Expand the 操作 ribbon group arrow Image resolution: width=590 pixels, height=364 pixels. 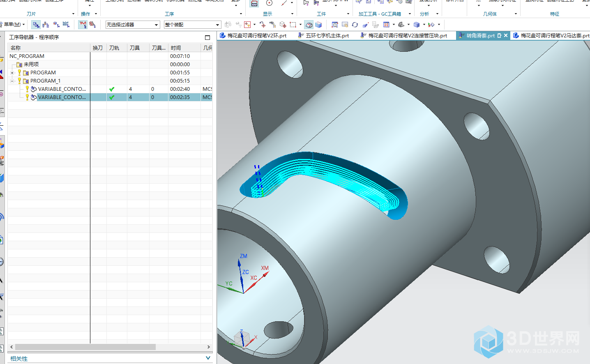point(96,14)
